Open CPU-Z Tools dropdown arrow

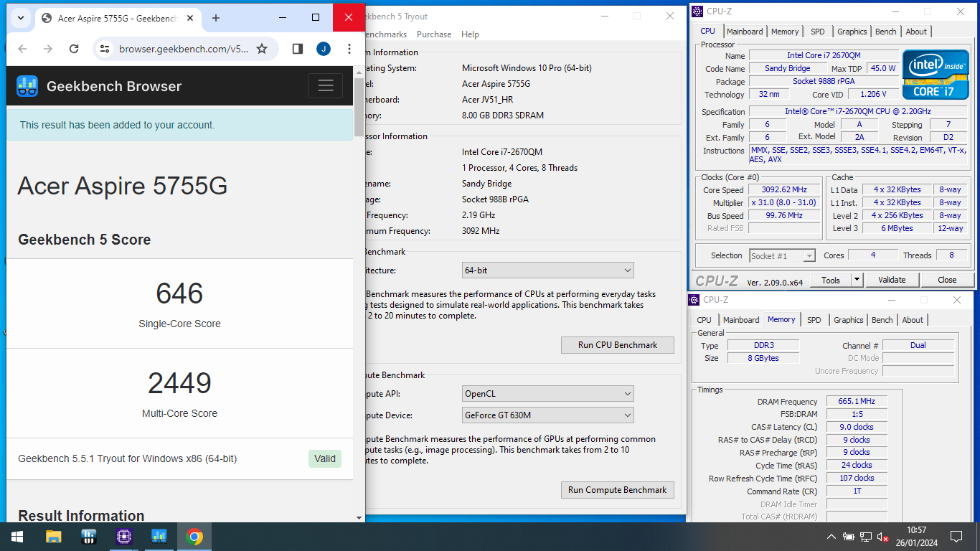pos(857,280)
